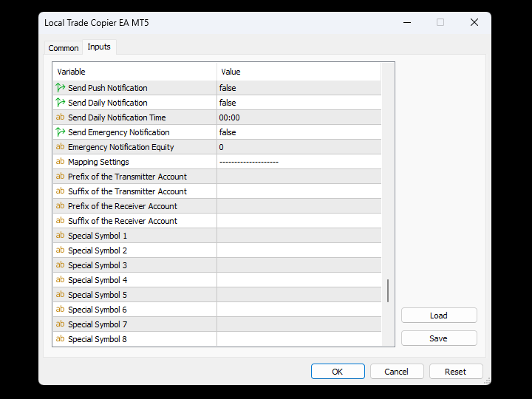Click the ab icon beside Emergency Notification Equity
Image resolution: width=532 pixels, height=399 pixels.
point(60,147)
